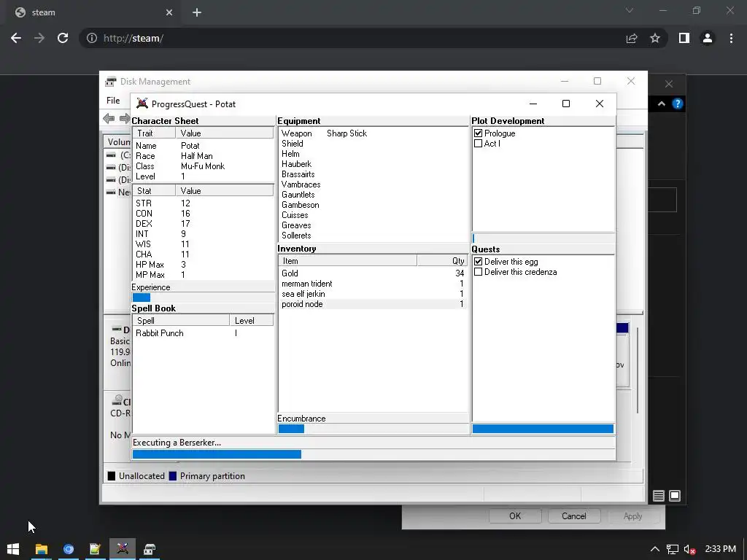Click the Encumbrance progress bar
The height and width of the screenshot is (560, 747).
(373, 429)
